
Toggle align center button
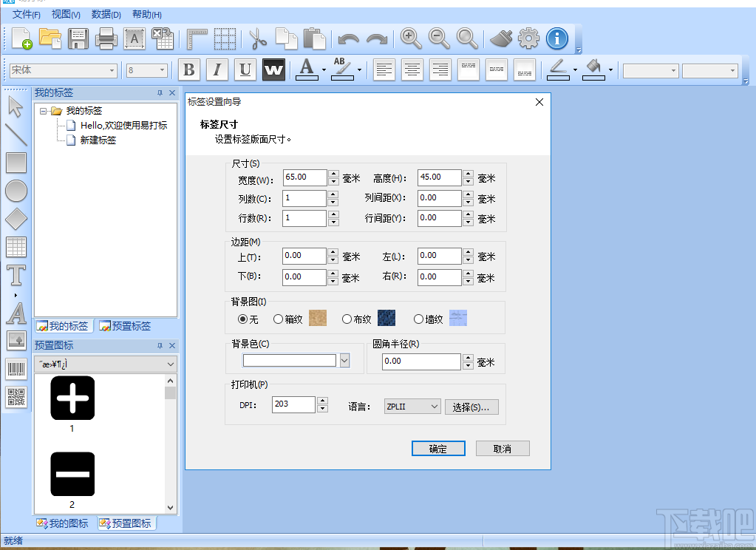pos(412,70)
